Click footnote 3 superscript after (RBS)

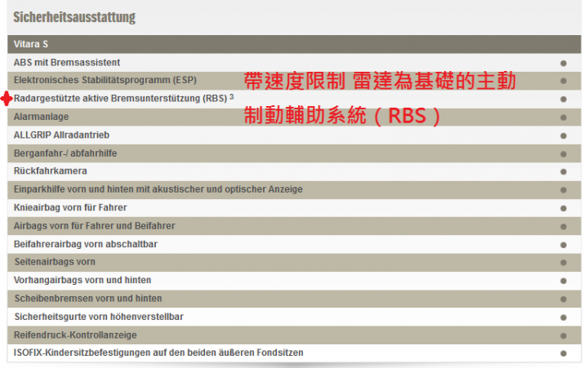point(231,96)
